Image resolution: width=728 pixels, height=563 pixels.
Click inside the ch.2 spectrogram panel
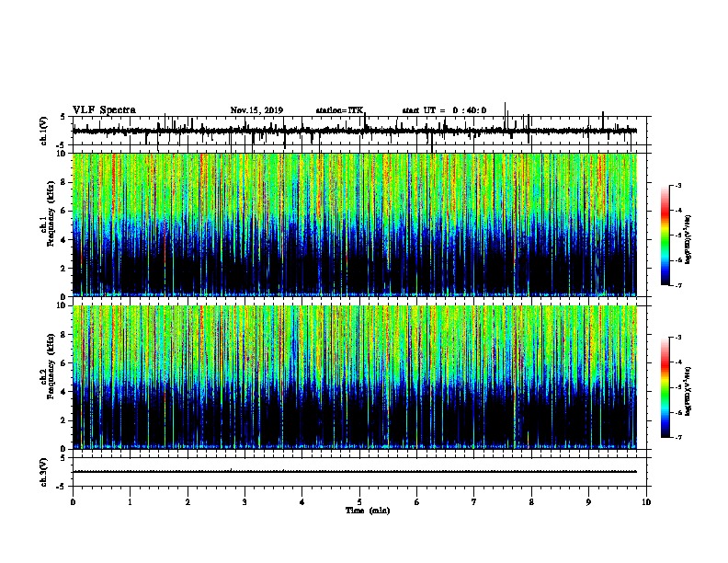click(x=355, y=377)
